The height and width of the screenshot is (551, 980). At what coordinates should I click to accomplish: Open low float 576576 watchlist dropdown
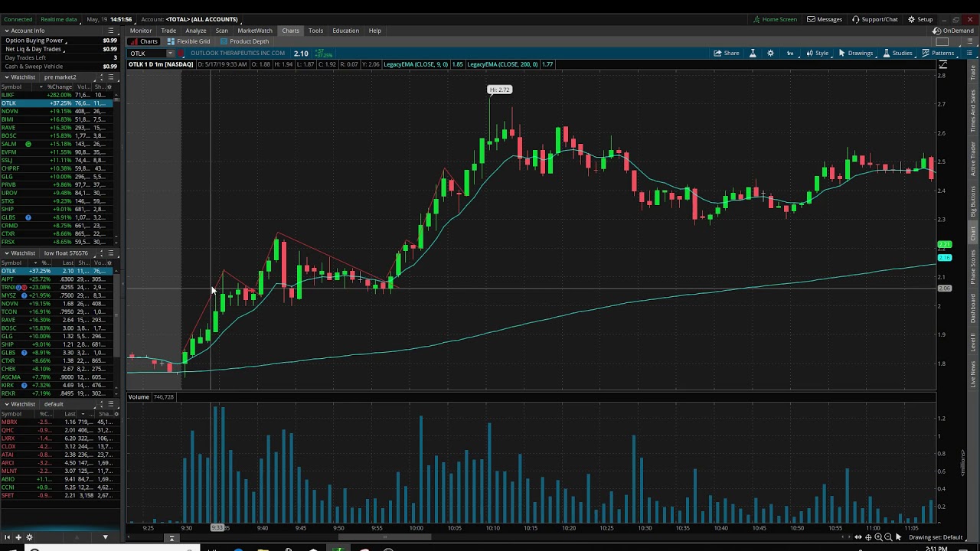coord(67,253)
